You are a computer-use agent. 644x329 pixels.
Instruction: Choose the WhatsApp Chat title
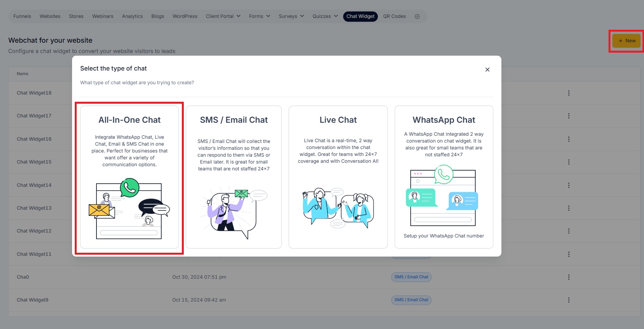click(x=444, y=120)
